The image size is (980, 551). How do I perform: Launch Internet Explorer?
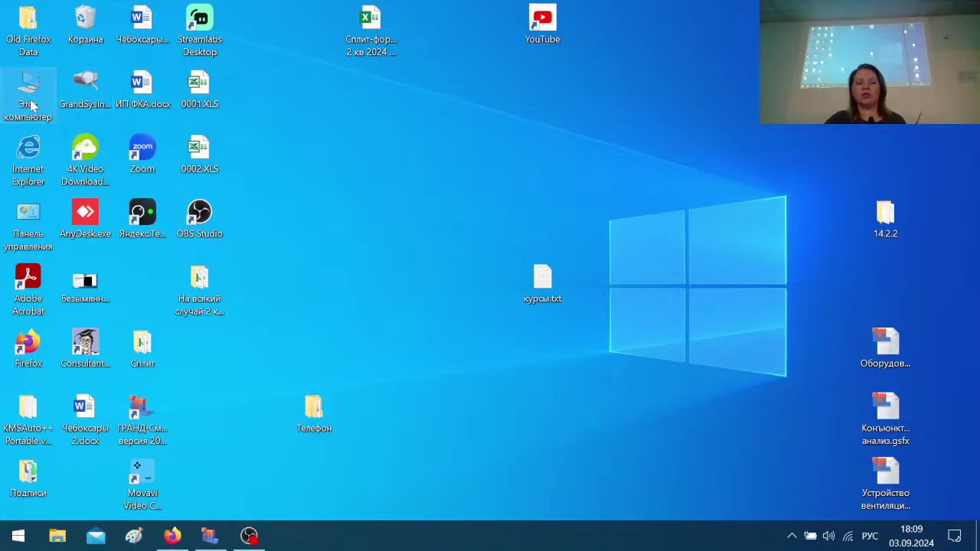[28, 161]
